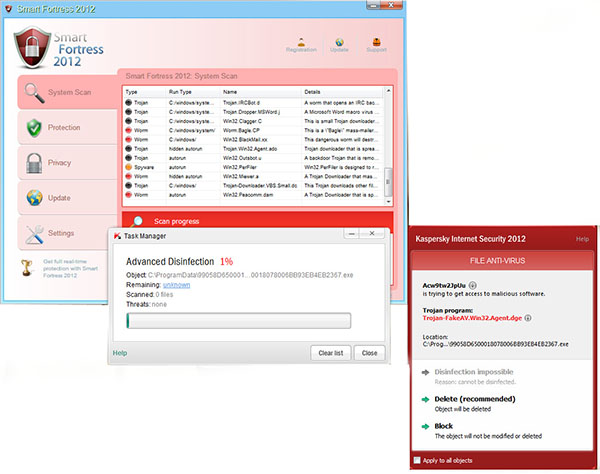Click threat icon of Win32.Clagger.C row
The image size is (600, 474).
click(x=128, y=121)
